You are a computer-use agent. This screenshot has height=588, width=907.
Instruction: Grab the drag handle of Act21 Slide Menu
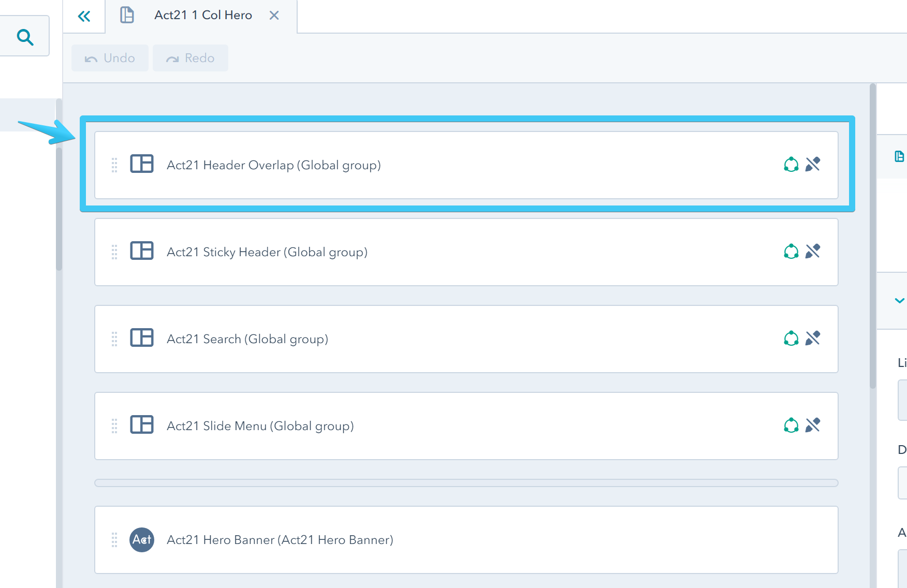click(x=114, y=425)
